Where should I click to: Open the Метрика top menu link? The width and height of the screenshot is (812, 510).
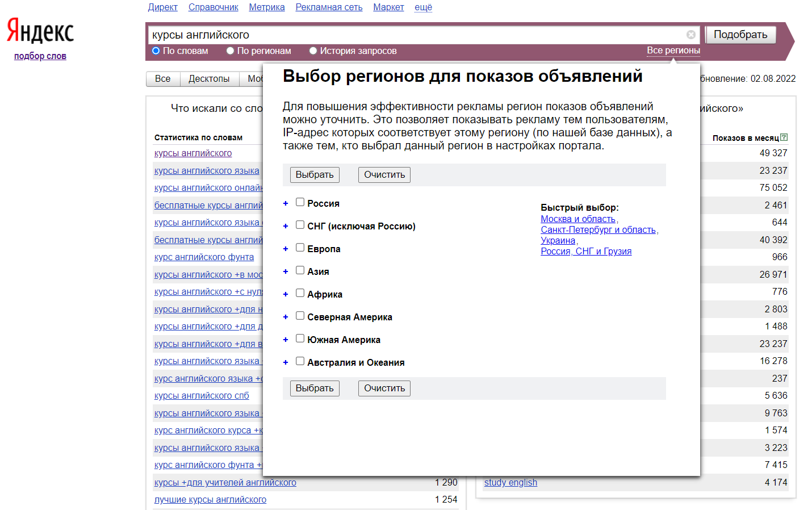[266, 7]
